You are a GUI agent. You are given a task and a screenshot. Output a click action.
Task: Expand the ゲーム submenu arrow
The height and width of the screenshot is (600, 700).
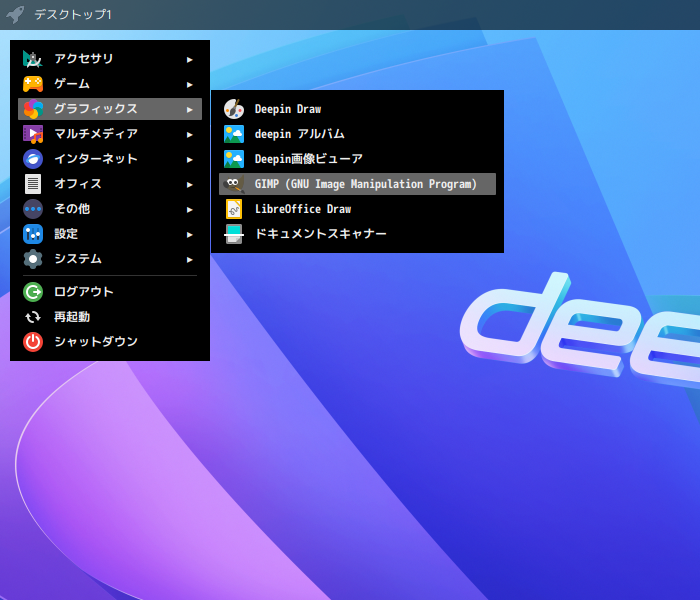point(190,84)
